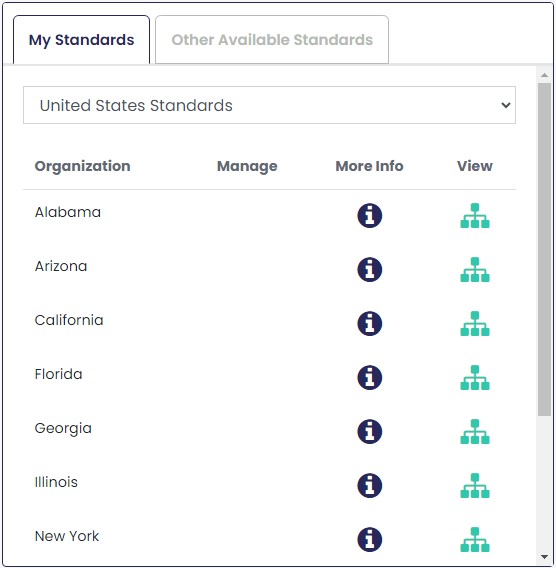
Task: Switch to Other Available Standards tab
Action: (x=272, y=39)
